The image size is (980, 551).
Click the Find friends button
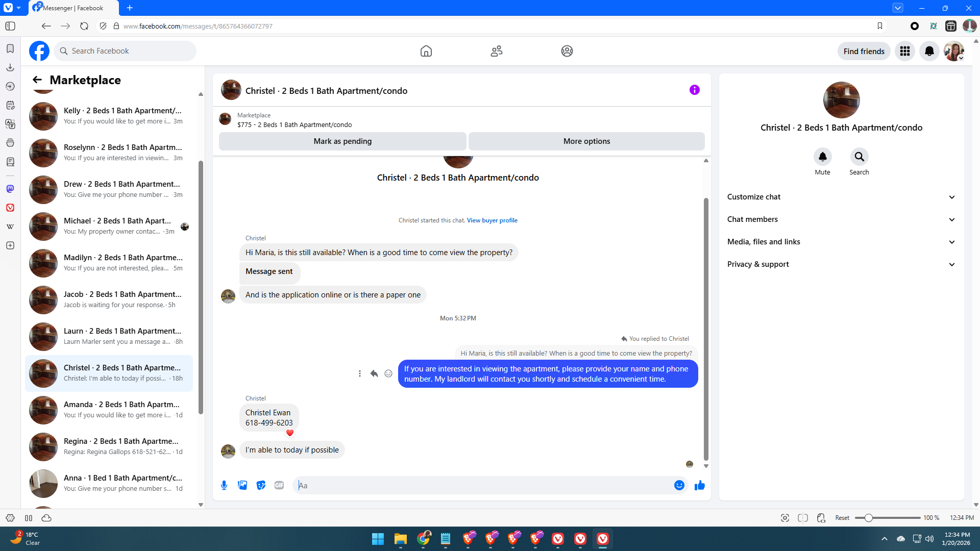click(x=864, y=51)
